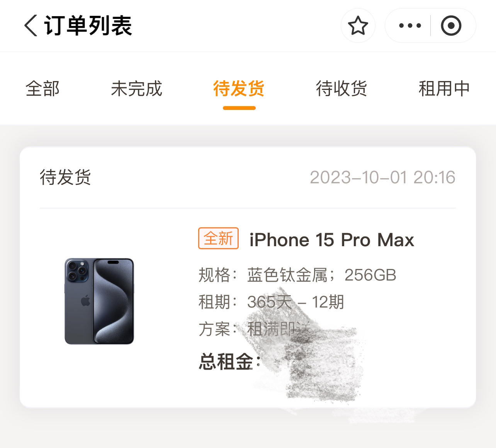Tap the 总租金 total rent label
Viewport: 496px width, 448px height.
coord(230,362)
